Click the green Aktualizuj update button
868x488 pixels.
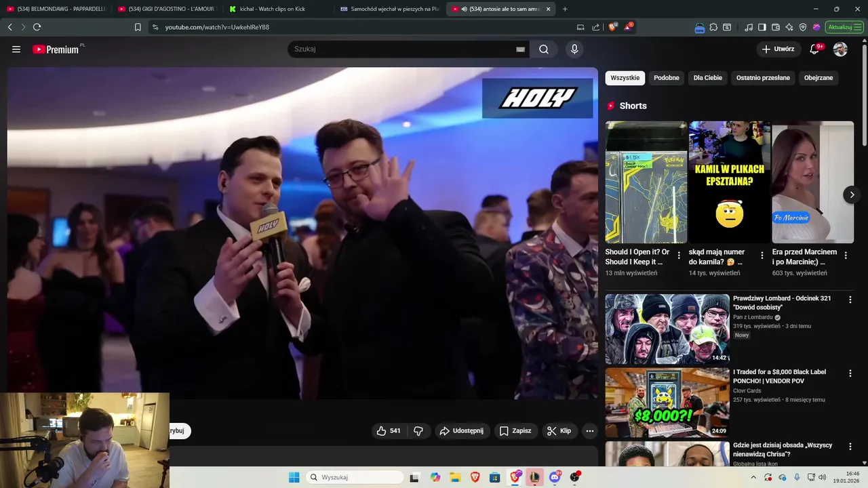coord(844,27)
